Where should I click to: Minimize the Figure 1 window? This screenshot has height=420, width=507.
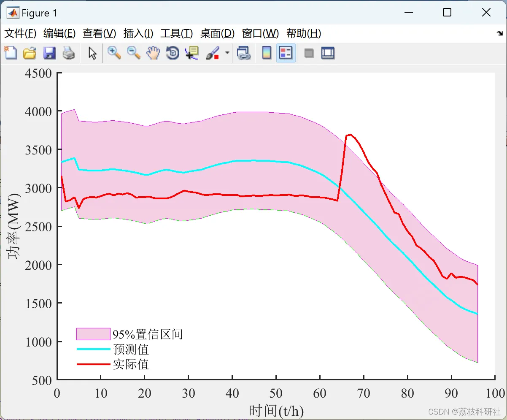[x=408, y=13]
